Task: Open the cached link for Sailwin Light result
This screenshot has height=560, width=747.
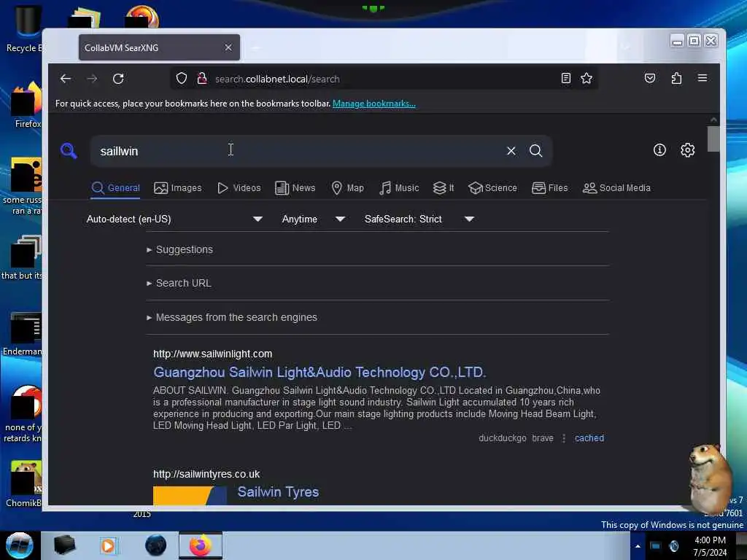Action: [x=589, y=438]
